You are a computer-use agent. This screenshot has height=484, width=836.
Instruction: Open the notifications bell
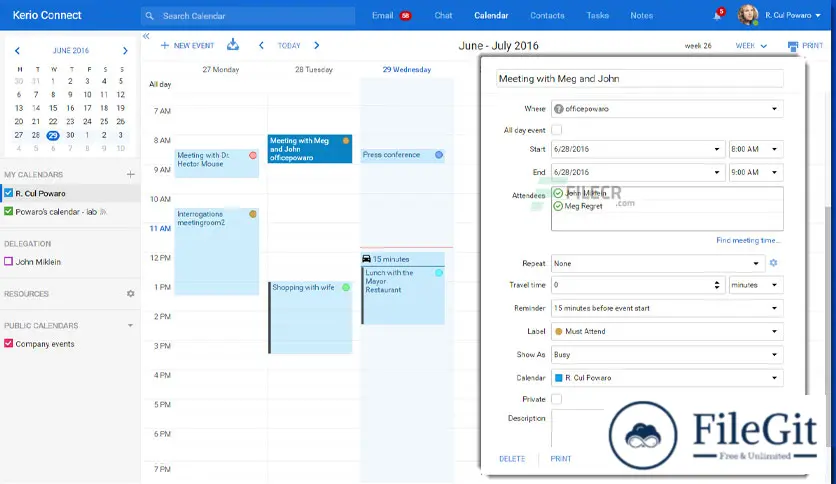pyautogui.click(x=717, y=15)
